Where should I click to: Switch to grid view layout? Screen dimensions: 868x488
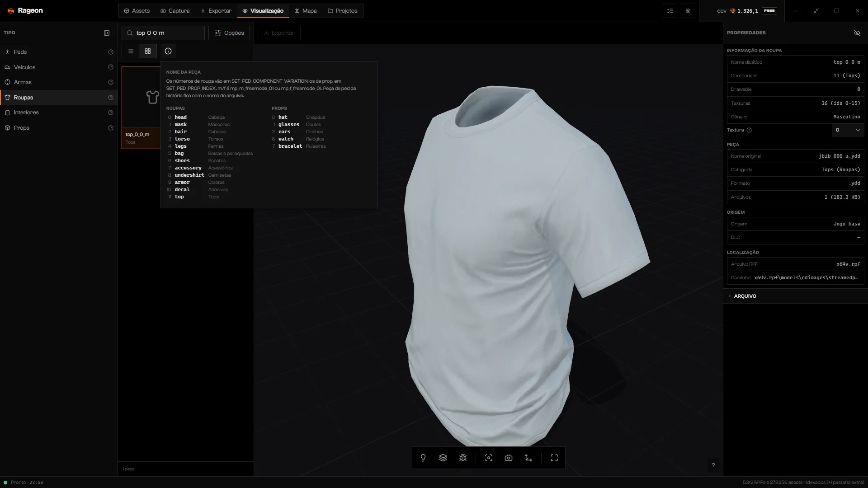coord(148,51)
